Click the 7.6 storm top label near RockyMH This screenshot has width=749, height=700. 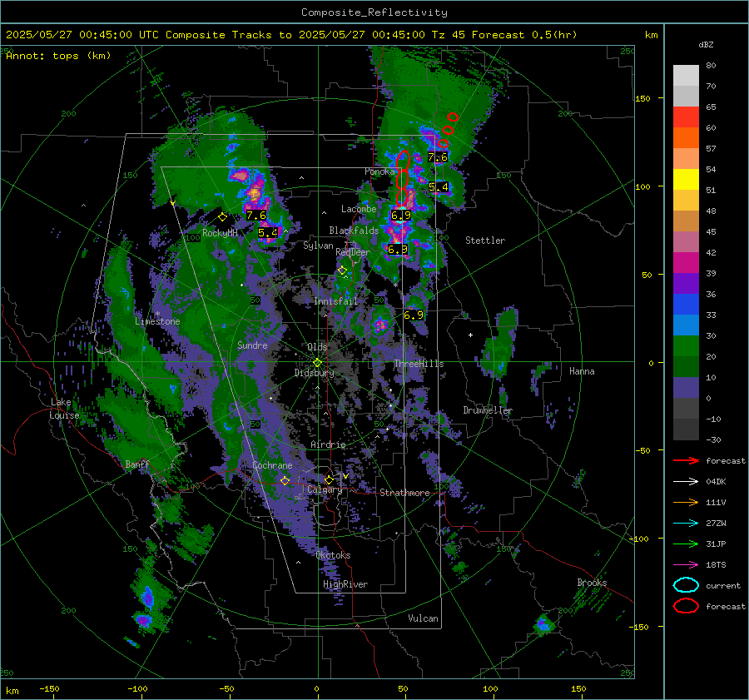pos(256,216)
